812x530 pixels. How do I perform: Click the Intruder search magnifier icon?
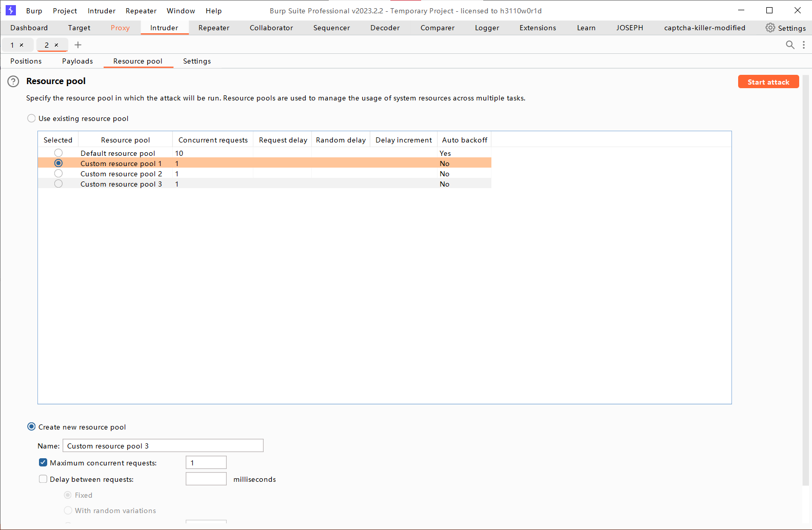coord(790,45)
